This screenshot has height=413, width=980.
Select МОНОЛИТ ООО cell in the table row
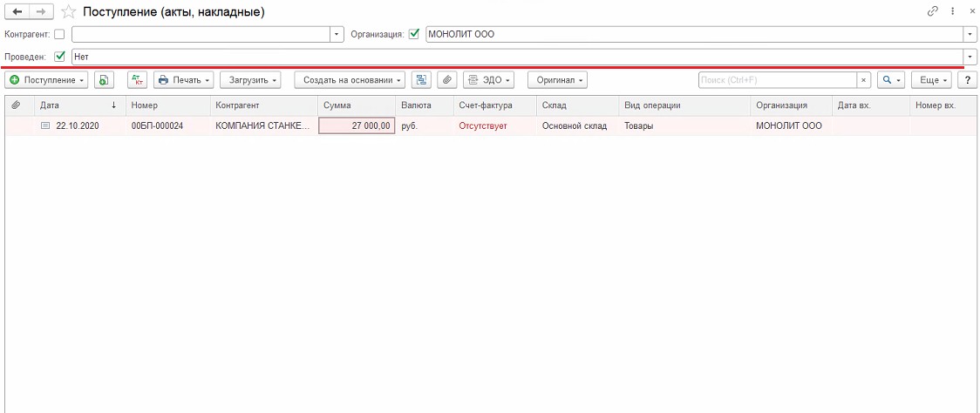[x=792, y=125]
